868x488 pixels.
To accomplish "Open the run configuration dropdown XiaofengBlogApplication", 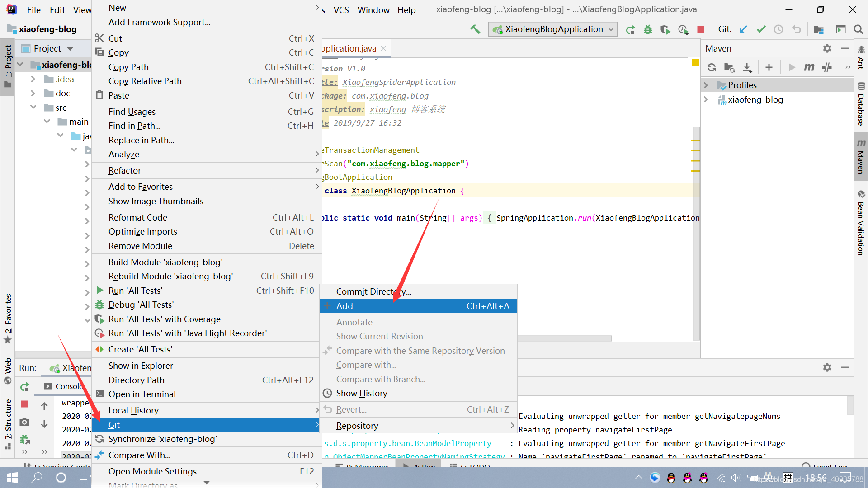I will pos(553,29).
